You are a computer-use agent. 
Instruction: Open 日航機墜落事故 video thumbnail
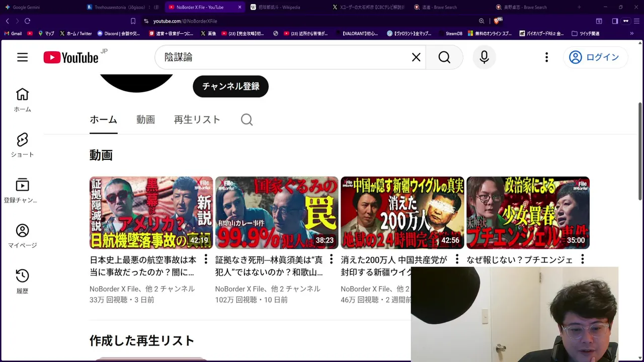(x=151, y=213)
